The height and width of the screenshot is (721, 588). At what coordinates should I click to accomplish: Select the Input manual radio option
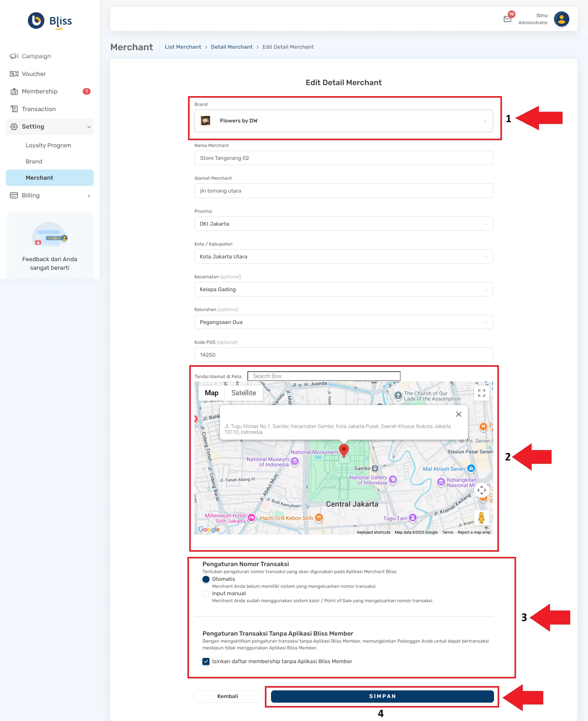point(205,593)
